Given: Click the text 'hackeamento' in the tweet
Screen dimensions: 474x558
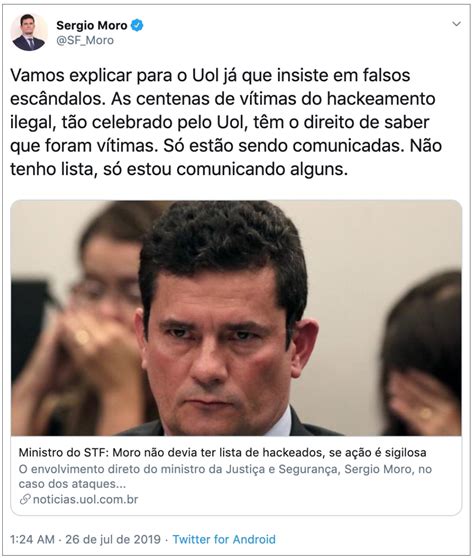Looking at the screenshot, I should point(381,99).
